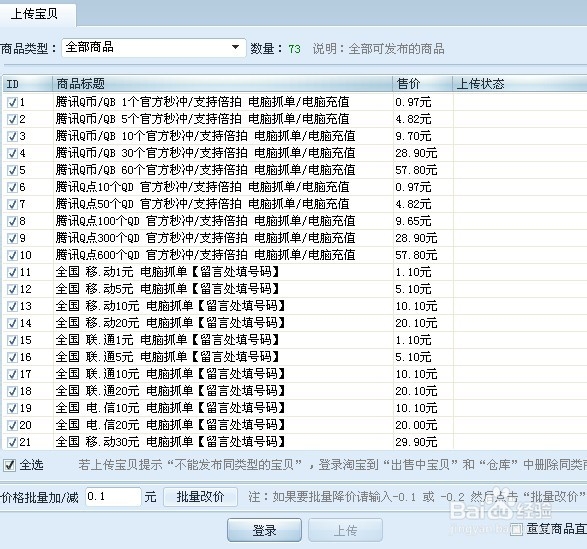587x549 pixels.
Task: Select title 全国 移.动1元 电脑抓单
Action: [x=168, y=272]
